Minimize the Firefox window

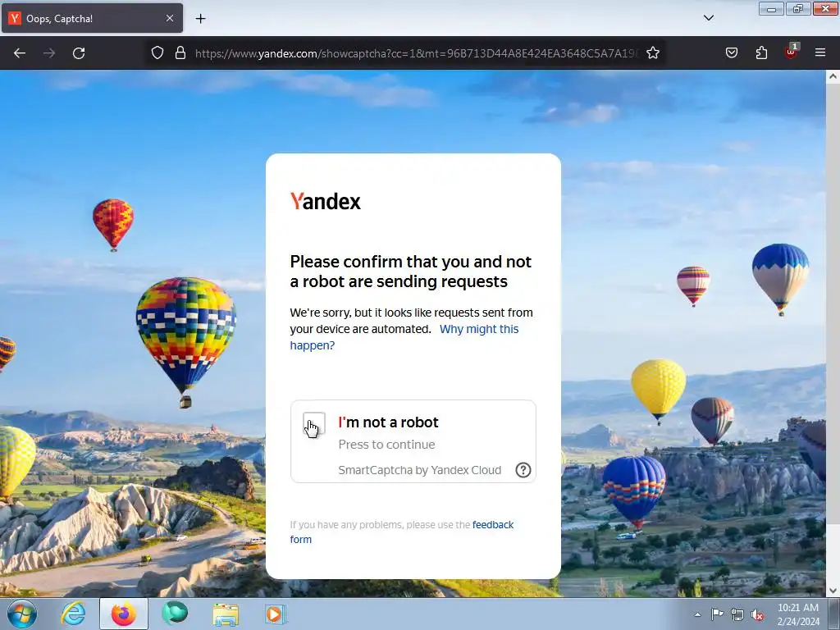(x=771, y=8)
